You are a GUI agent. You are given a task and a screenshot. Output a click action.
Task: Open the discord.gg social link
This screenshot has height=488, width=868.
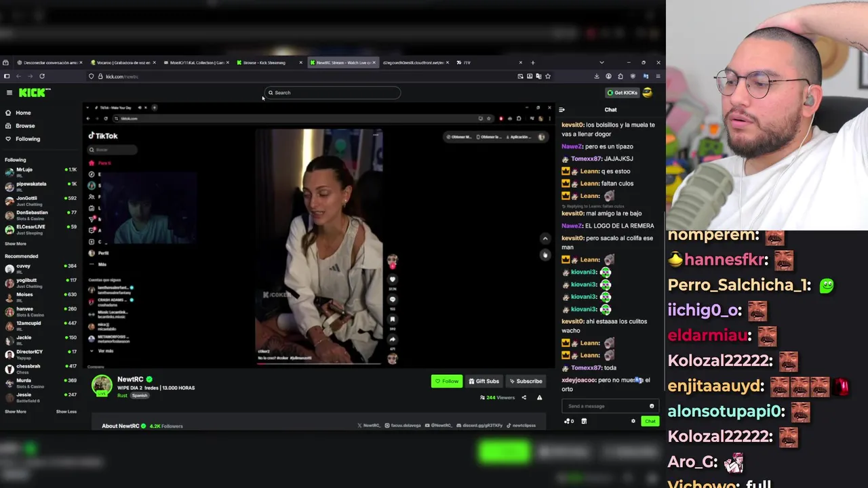(x=479, y=426)
